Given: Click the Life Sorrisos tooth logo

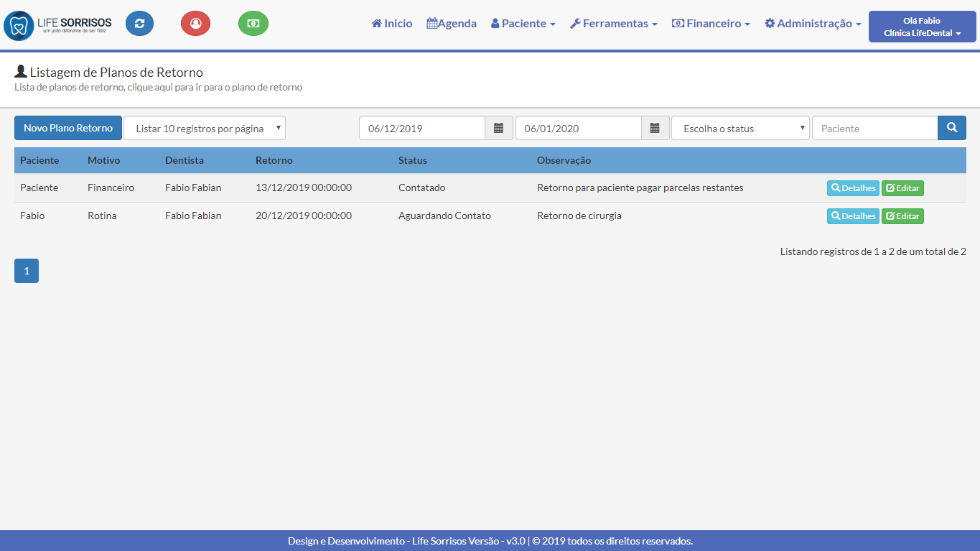Looking at the screenshot, I should [x=19, y=26].
